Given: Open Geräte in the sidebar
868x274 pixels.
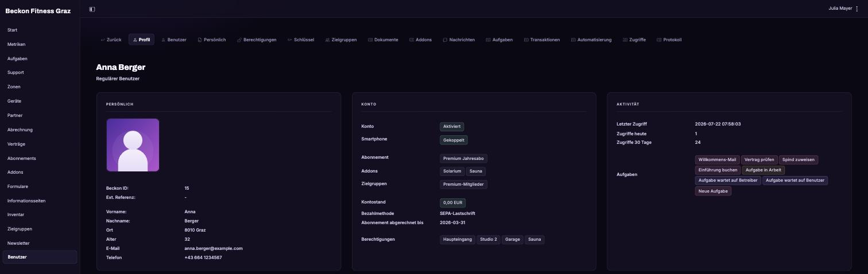Looking at the screenshot, I should [40, 101].
